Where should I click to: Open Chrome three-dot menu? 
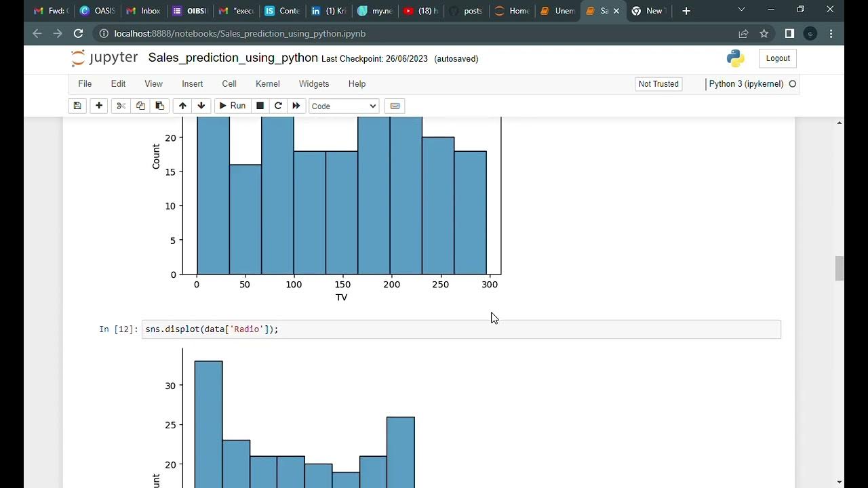click(831, 33)
